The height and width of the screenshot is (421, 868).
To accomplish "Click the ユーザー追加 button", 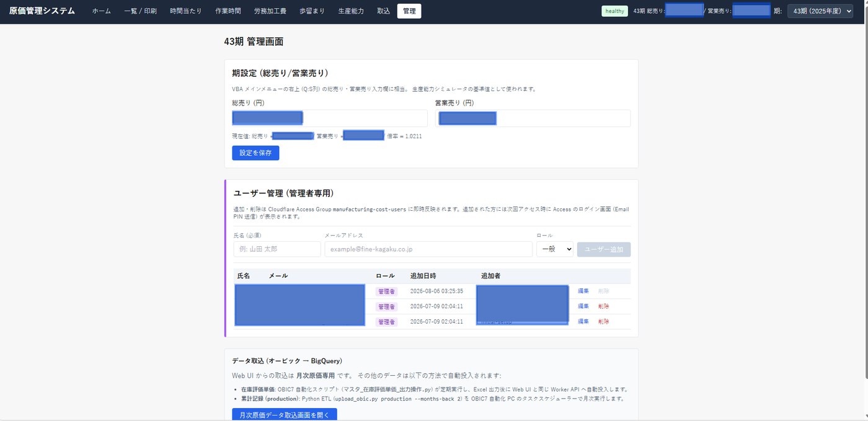I will [x=604, y=249].
